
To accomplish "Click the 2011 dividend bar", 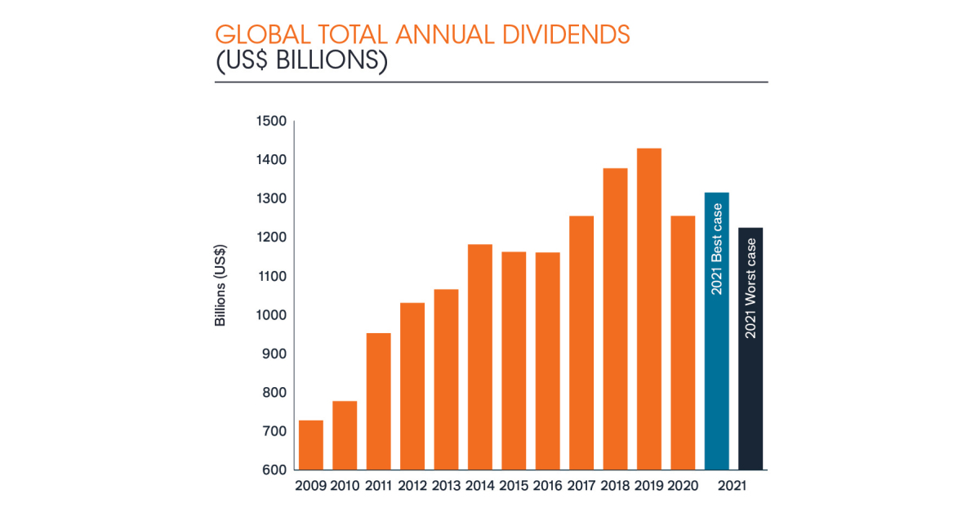I will tap(377, 400).
